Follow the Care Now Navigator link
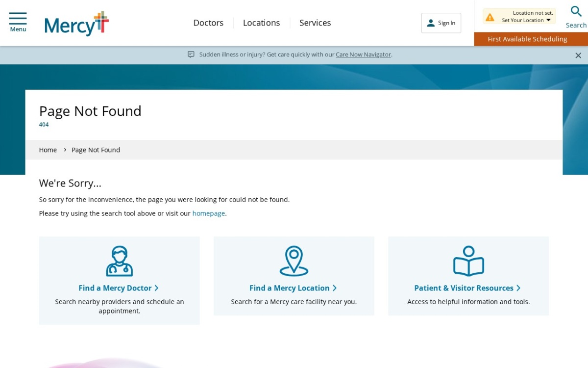588x368 pixels. [x=363, y=54]
